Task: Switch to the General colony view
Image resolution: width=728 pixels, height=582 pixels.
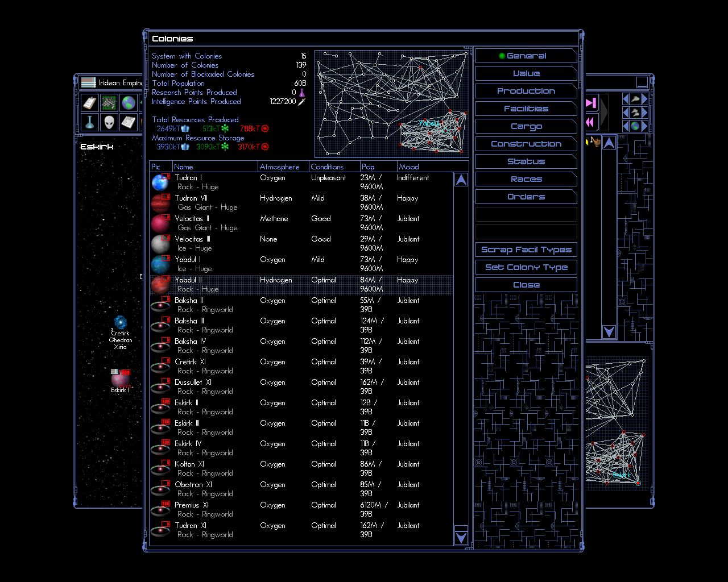Action: point(526,56)
